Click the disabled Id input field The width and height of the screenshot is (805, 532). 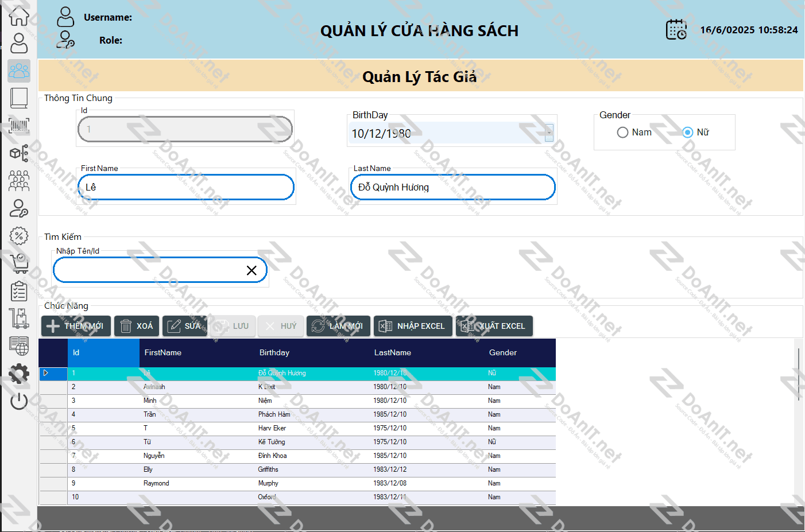pos(185,129)
